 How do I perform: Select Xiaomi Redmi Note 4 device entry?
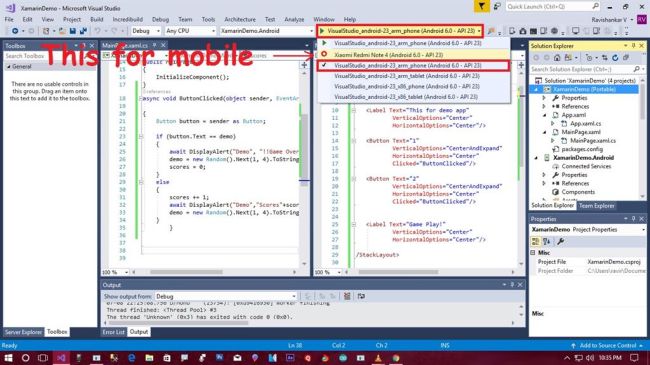[413, 55]
